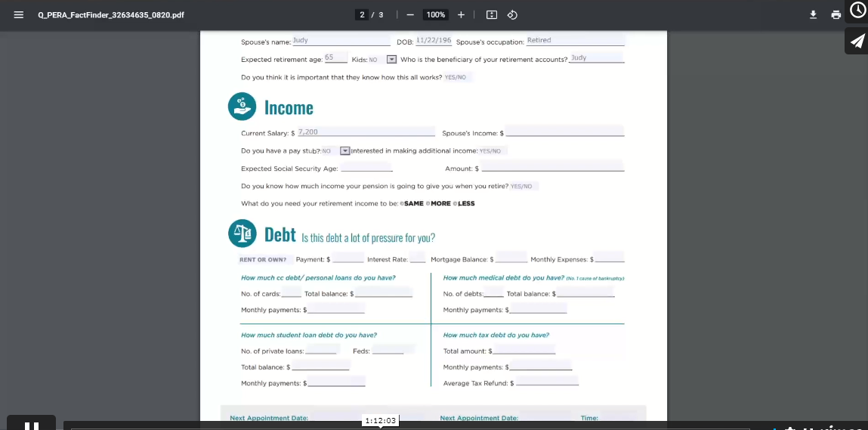Click the retirement accounts beneficiary field

597,57
